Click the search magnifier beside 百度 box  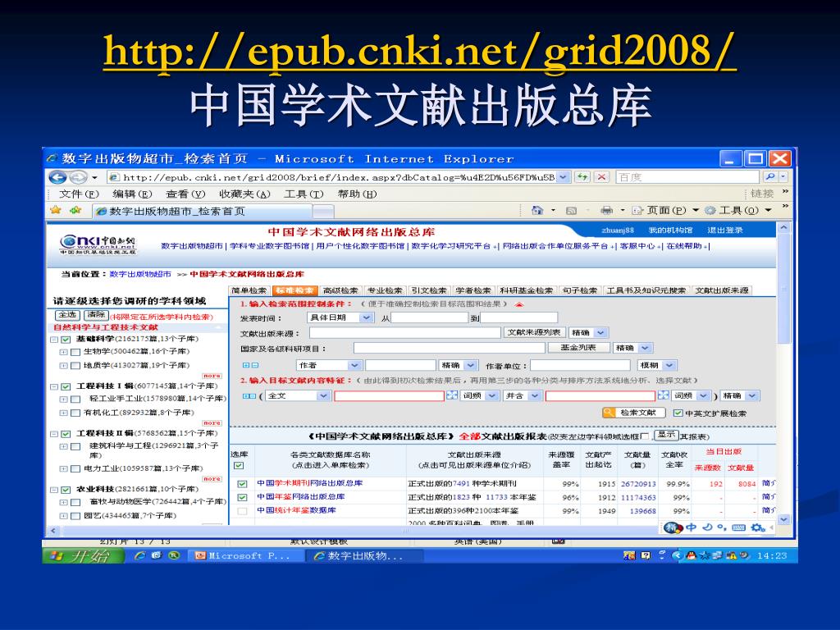point(769,177)
